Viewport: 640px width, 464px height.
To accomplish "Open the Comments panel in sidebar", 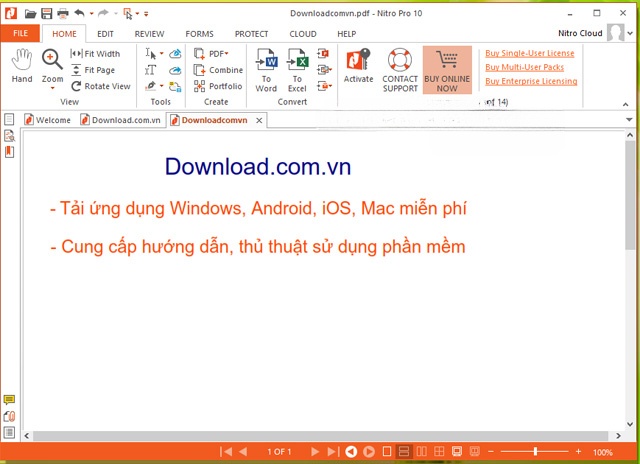I will pos(9,400).
